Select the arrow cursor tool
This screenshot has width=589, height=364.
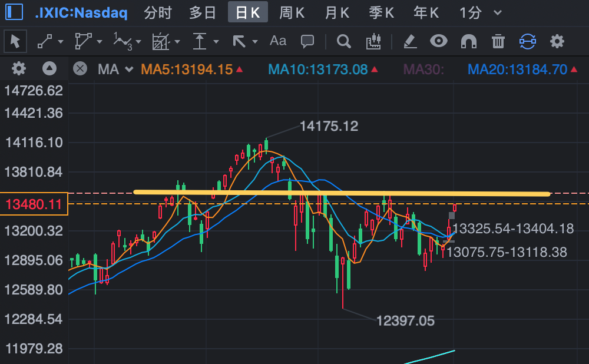click(x=15, y=41)
